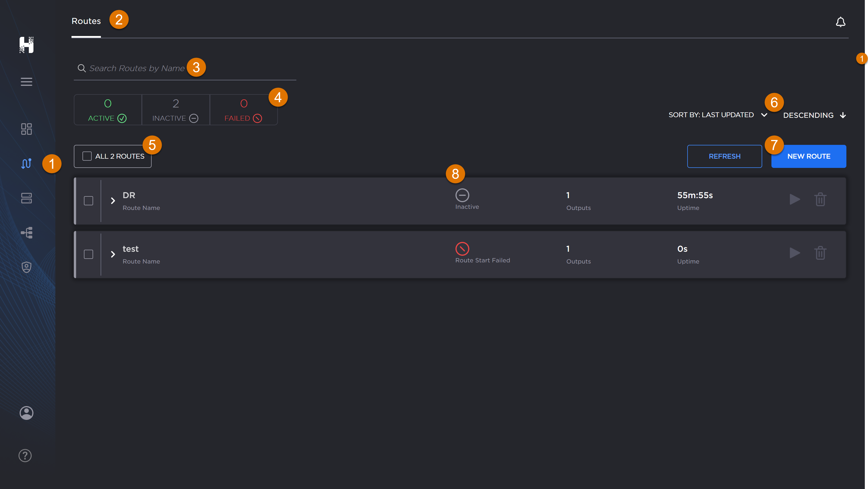Viewport: 868px width, 489px height.
Task: Click the Outputs count of test route
Action: coord(568,249)
